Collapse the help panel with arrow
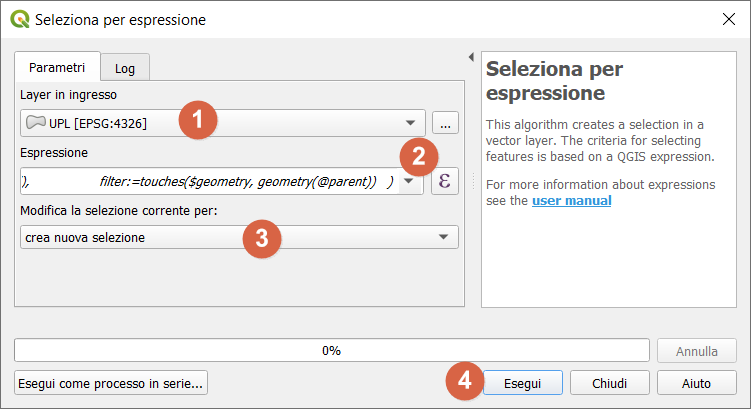Screen dimensions: 751x409 470,57
